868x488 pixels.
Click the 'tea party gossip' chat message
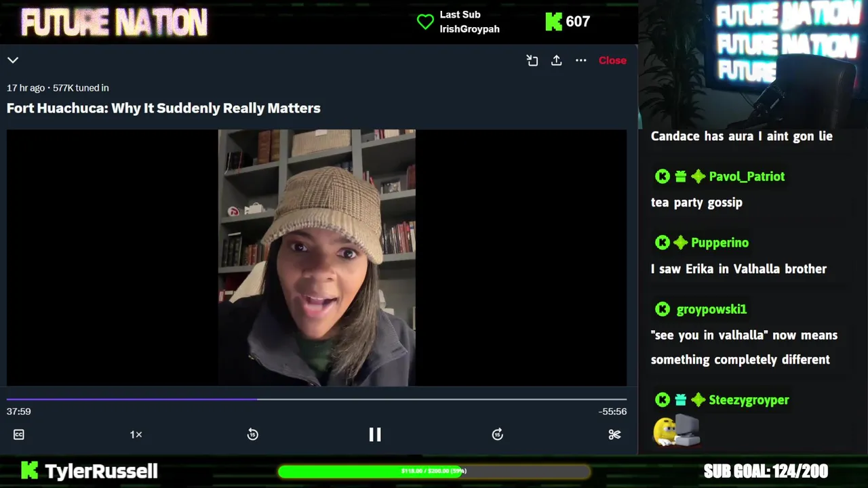(696, 203)
